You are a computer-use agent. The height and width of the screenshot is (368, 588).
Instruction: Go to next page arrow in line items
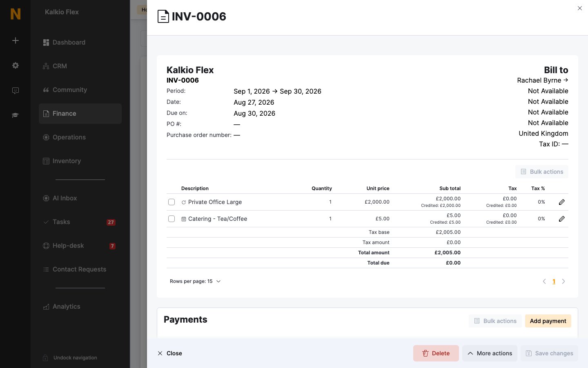(x=563, y=281)
